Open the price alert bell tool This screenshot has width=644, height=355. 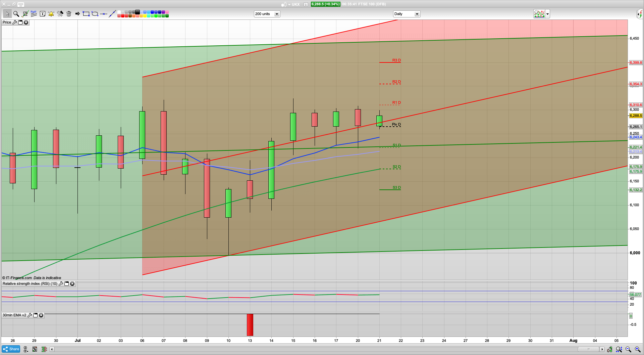51,14
